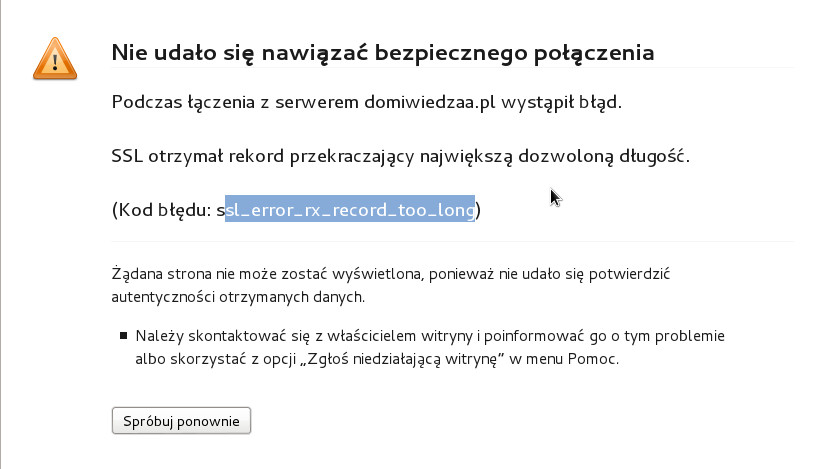Click the "(Kod błędu:" label text
This screenshot has width=820, height=469.
click(162, 210)
